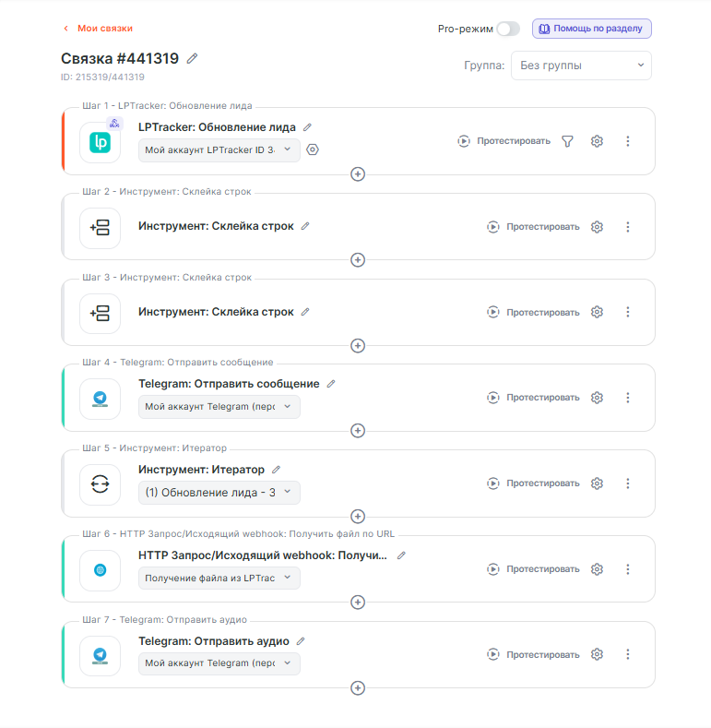Image resolution: width=711 pixels, height=728 pixels.
Task: Open Получение файла из LPTracker dropdown
Action: tap(219, 578)
